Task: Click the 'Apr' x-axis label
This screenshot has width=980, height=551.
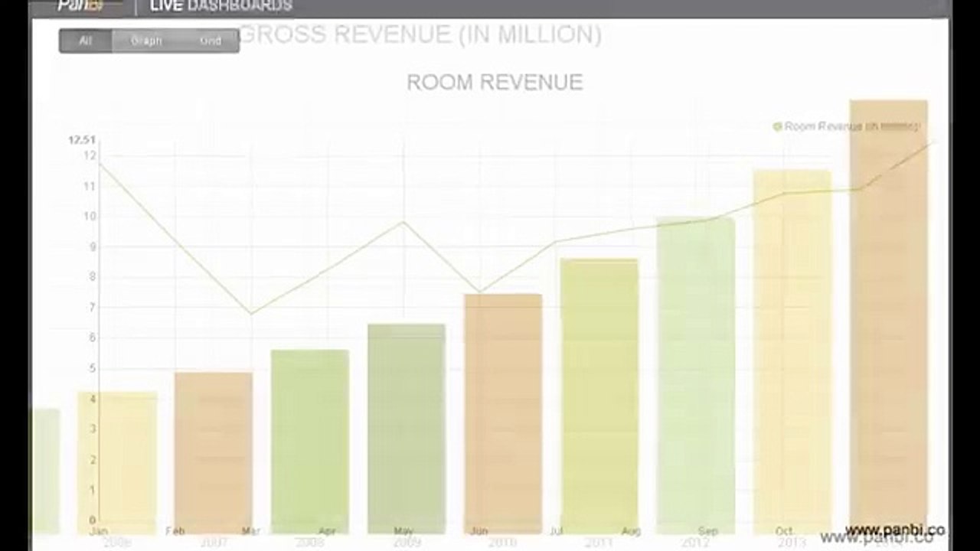Action: pos(327,530)
